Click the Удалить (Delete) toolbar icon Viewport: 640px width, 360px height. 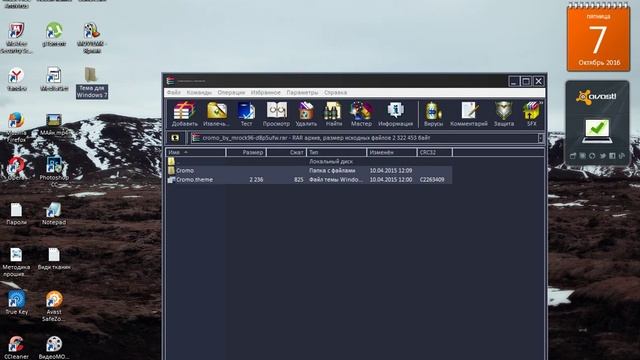pyautogui.click(x=306, y=114)
